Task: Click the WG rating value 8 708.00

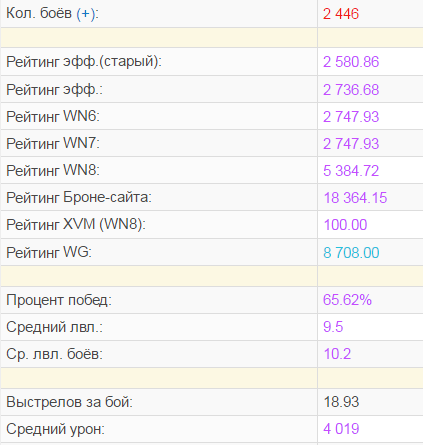Action: pos(351,253)
